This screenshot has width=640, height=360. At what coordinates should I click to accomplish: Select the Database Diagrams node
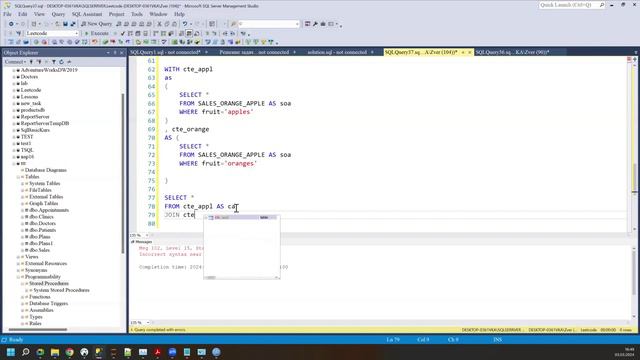pyautogui.click(x=45, y=170)
